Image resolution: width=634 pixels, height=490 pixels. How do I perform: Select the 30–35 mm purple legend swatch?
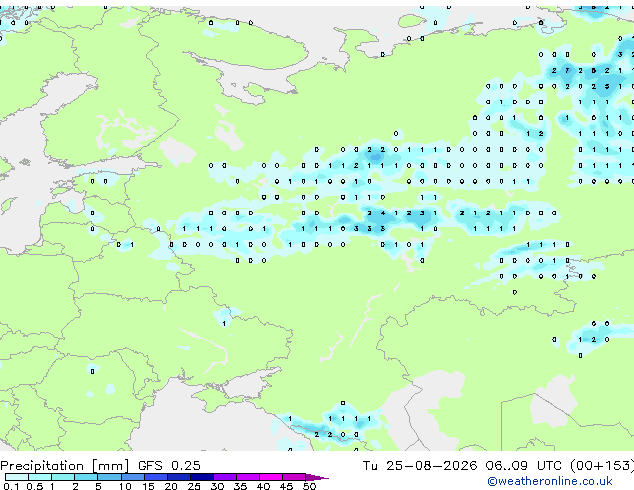224,477
